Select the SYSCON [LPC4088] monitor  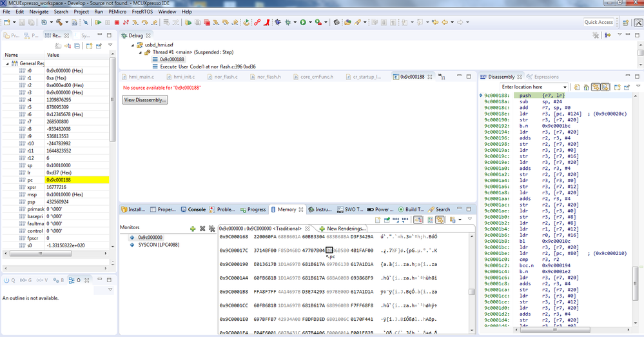coord(159,245)
